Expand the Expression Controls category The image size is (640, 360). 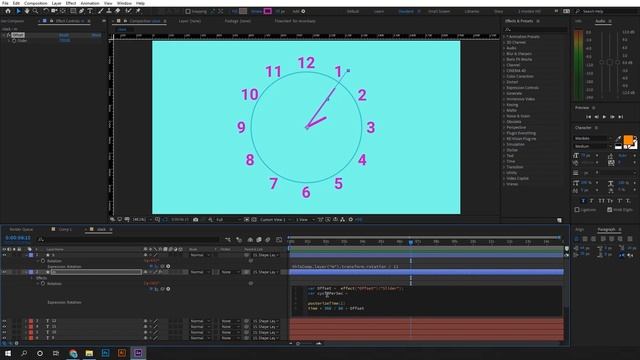click(504, 88)
